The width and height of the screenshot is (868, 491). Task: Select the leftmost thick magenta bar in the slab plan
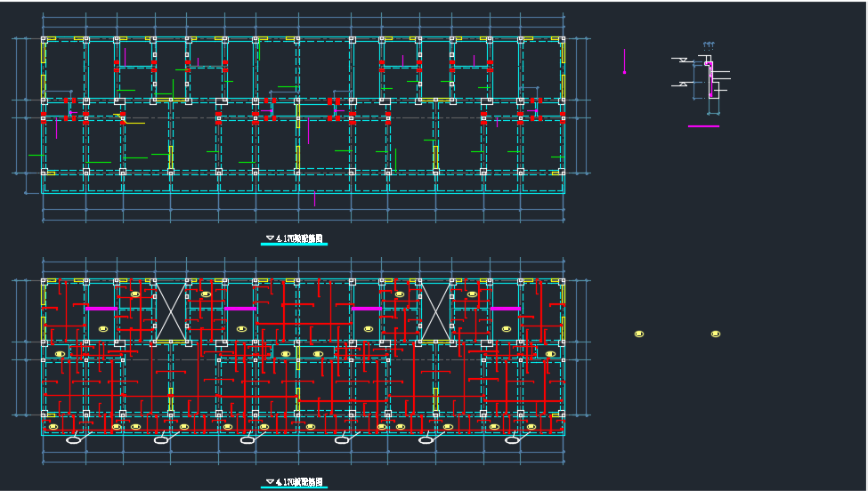[101, 309]
